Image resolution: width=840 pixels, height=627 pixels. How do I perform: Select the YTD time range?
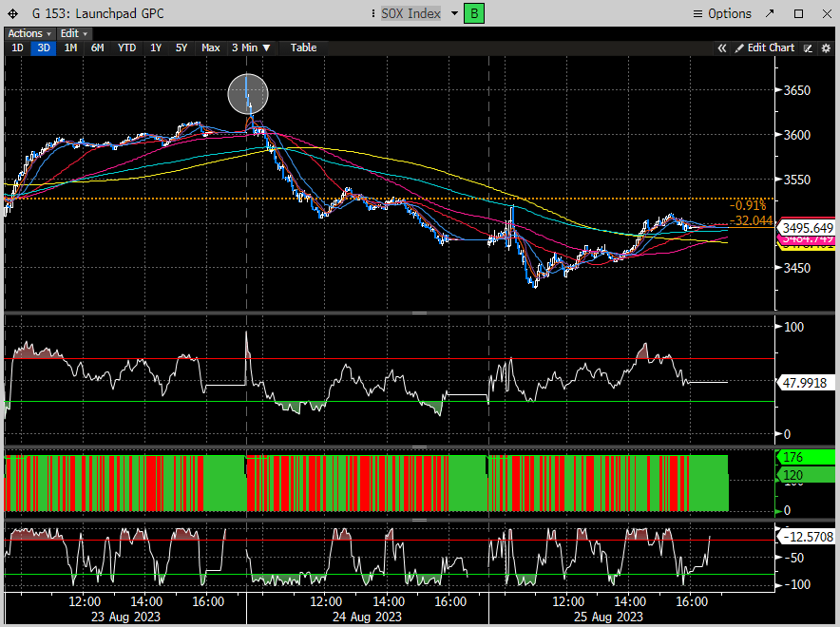[126, 47]
